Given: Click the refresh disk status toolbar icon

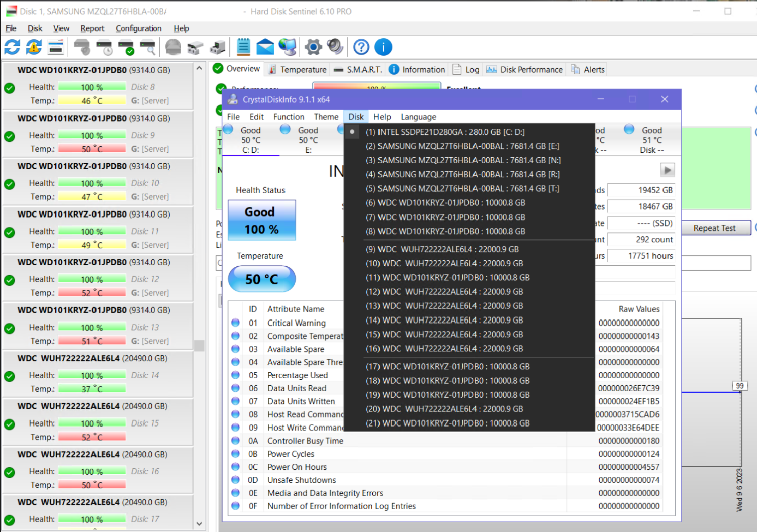Looking at the screenshot, I should [x=12, y=47].
